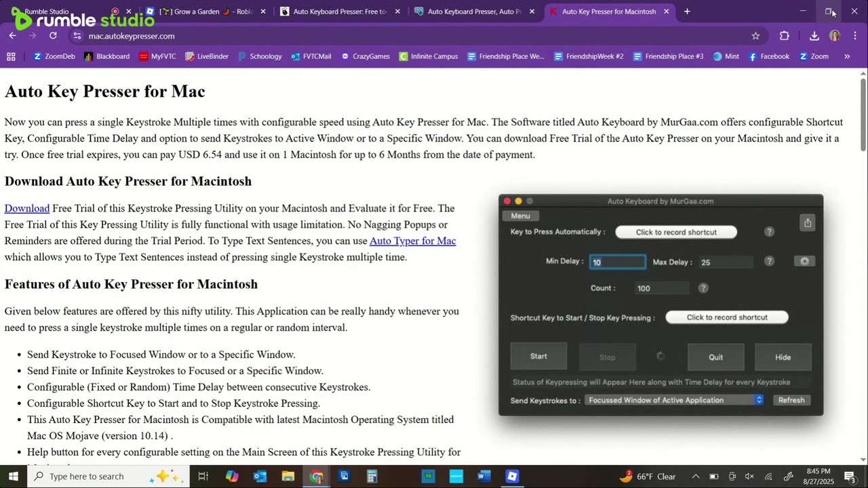868x488 pixels.
Task: Open a new browser tab
Action: pyautogui.click(x=687, y=12)
